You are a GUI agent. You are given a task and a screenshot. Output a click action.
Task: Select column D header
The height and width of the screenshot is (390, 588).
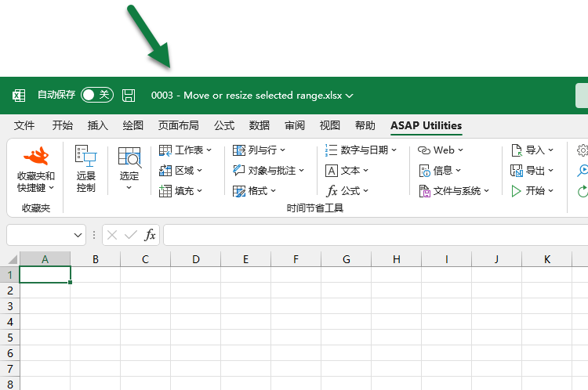(x=196, y=259)
